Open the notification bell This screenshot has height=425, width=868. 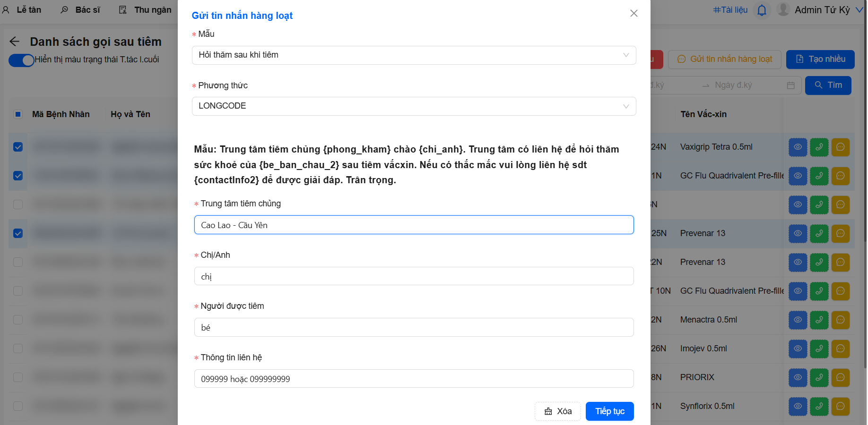[x=762, y=10]
